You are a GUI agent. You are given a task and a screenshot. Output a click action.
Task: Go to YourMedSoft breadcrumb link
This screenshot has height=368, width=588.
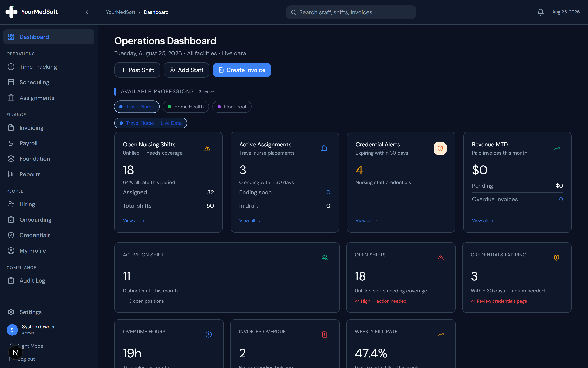pos(120,12)
